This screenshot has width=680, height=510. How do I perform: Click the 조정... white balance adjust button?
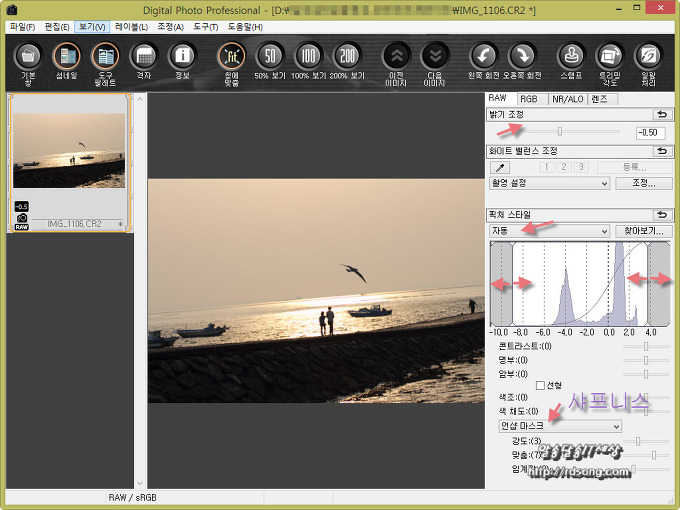point(642,184)
